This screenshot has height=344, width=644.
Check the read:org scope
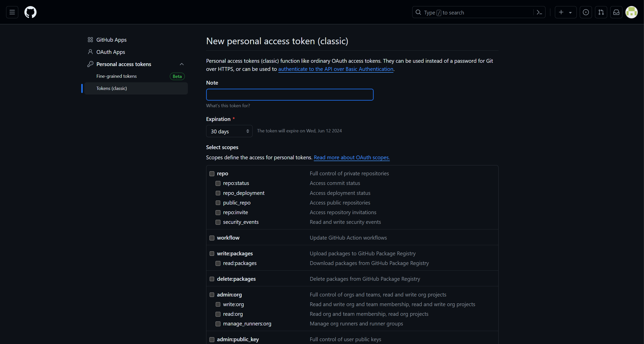[x=218, y=314]
